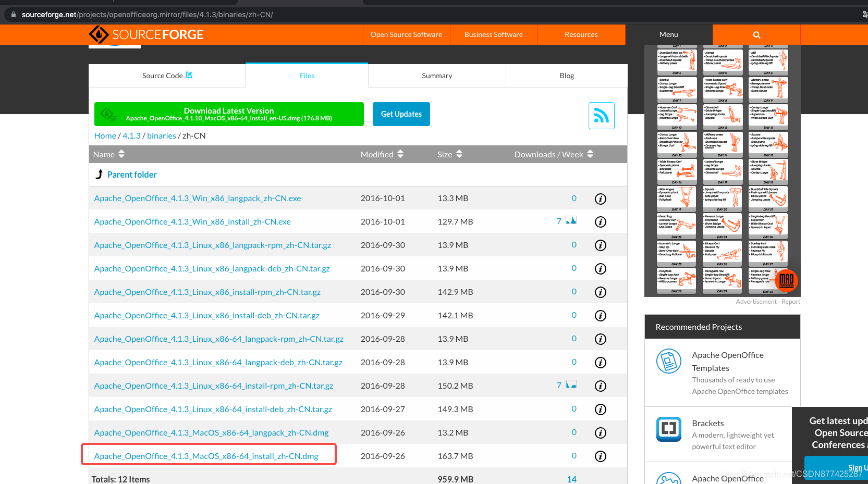This screenshot has width=868, height=484.
Task: Open the Resources menu
Action: point(581,34)
